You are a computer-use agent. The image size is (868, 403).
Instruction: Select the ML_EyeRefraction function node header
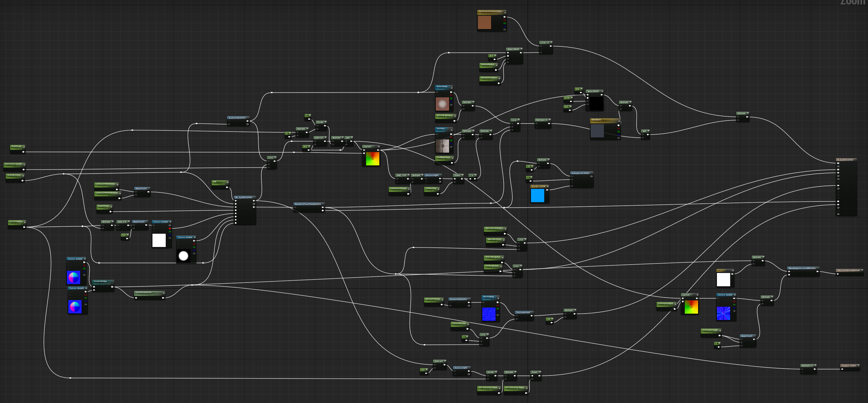tap(243, 197)
